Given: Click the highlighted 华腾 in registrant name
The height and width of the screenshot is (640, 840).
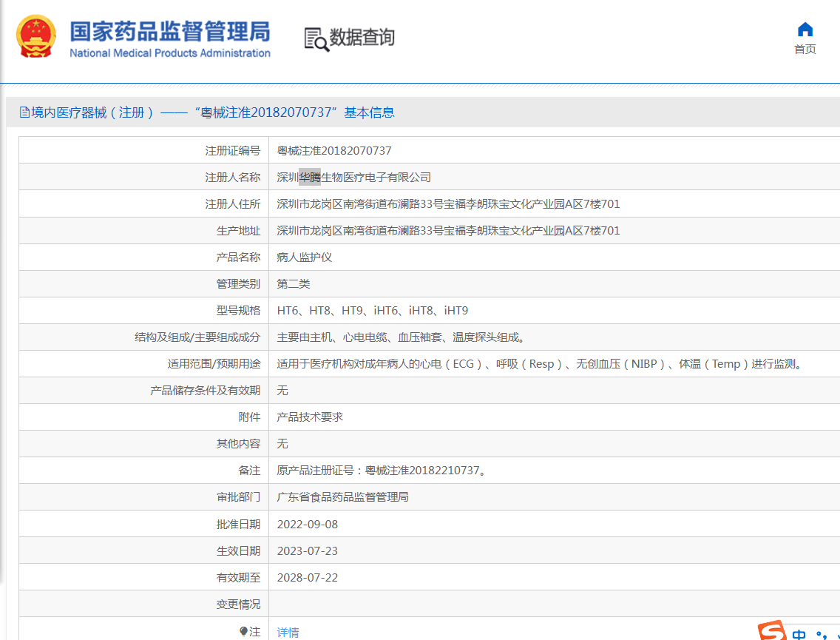Looking at the screenshot, I should [310, 177].
